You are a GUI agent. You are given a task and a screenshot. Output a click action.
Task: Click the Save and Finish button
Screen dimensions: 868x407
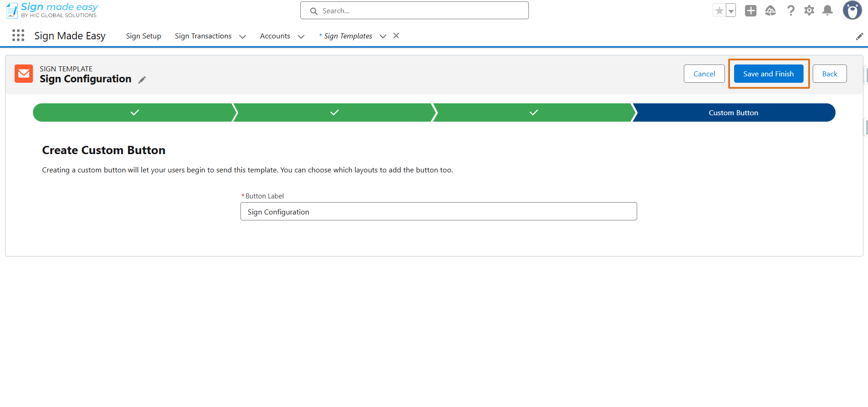click(x=769, y=74)
